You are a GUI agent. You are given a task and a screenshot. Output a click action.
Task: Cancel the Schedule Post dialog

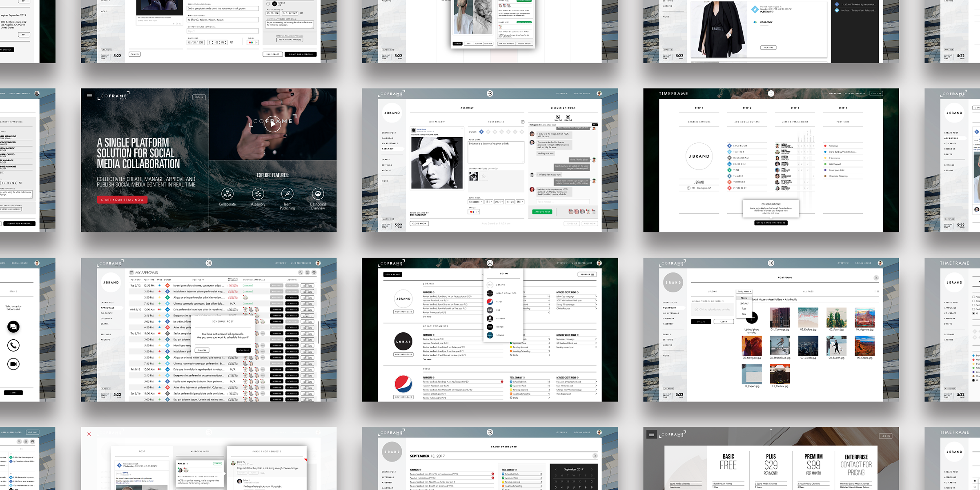pyautogui.click(x=202, y=350)
